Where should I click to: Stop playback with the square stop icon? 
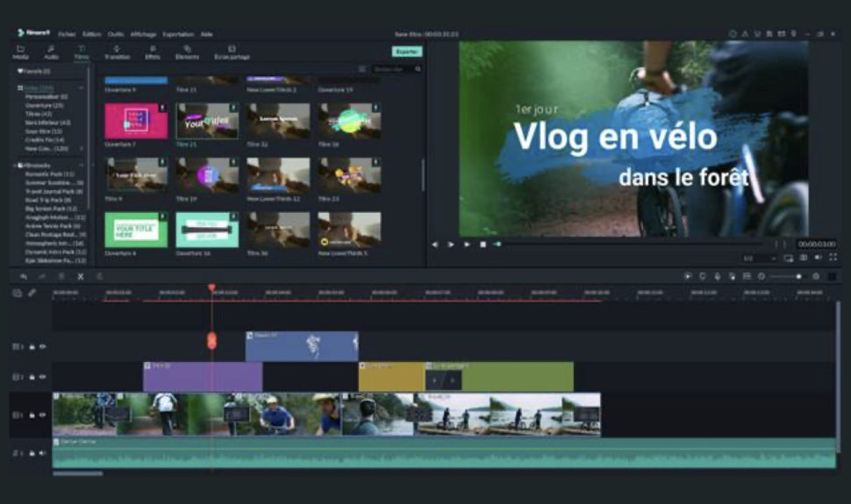click(483, 245)
